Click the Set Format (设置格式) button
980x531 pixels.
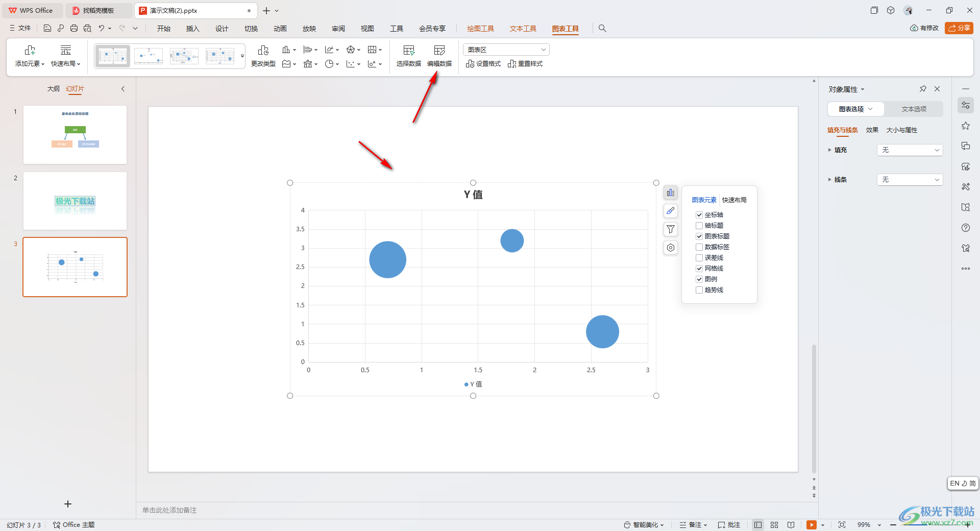(483, 64)
